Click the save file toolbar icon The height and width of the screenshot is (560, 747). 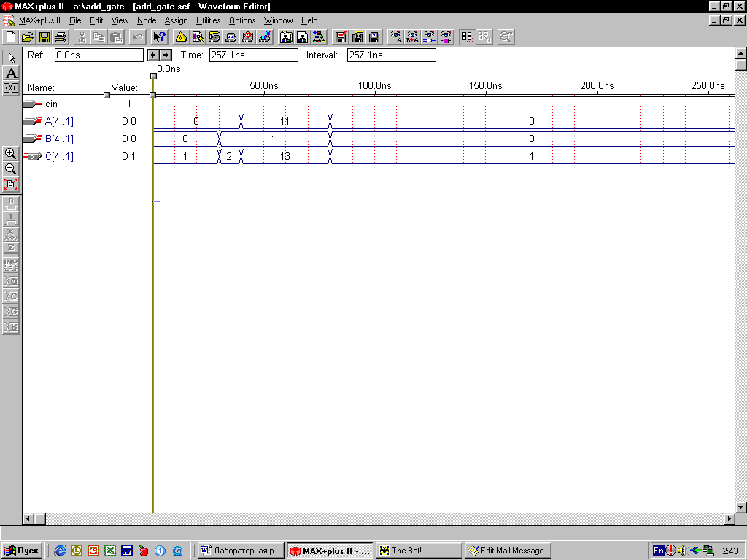coord(44,36)
